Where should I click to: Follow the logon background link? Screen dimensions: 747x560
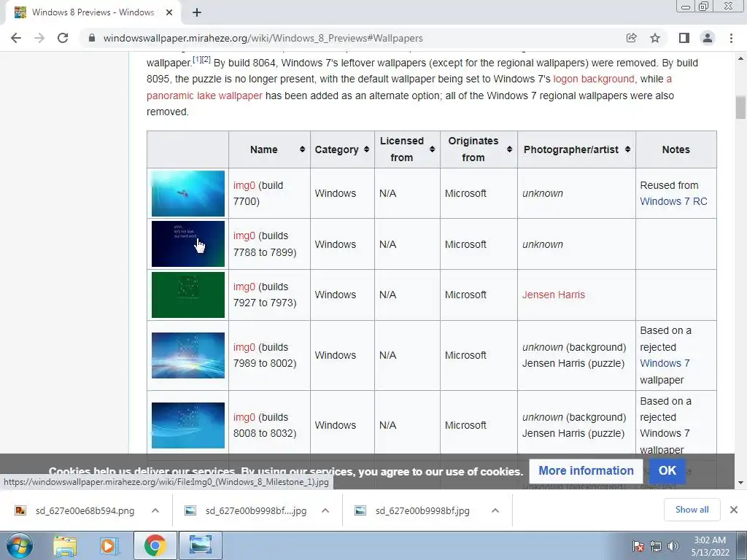point(594,79)
